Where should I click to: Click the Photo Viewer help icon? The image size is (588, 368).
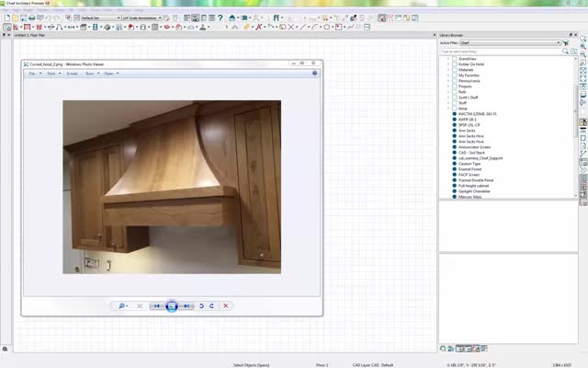[314, 73]
